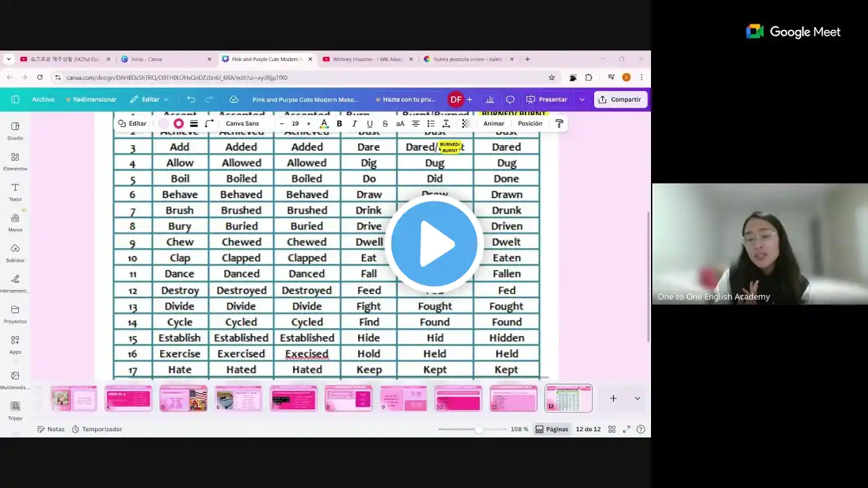Add a new page with plus button
Screen dimensions: 868x488
pyautogui.click(x=613, y=399)
